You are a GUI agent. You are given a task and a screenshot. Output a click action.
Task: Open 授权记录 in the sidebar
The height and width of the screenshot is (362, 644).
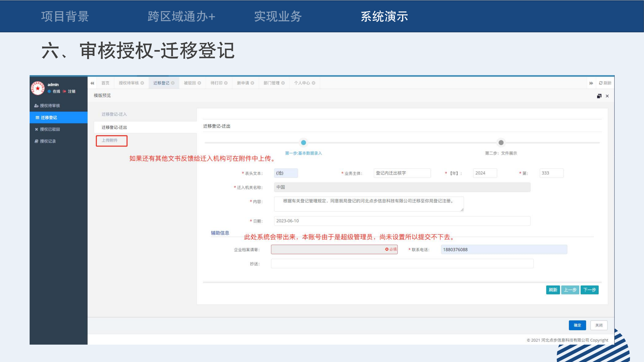pyautogui.click(x=48, y=141)
